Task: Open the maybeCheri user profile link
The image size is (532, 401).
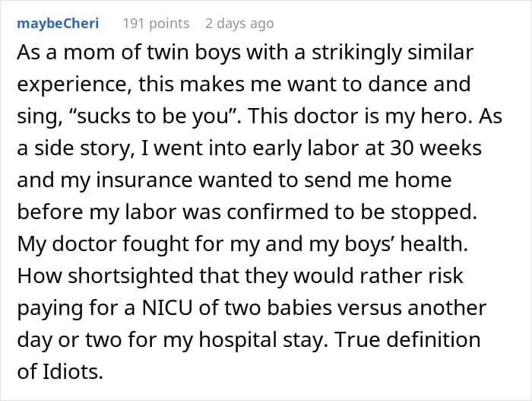Action: click(58, 23)
